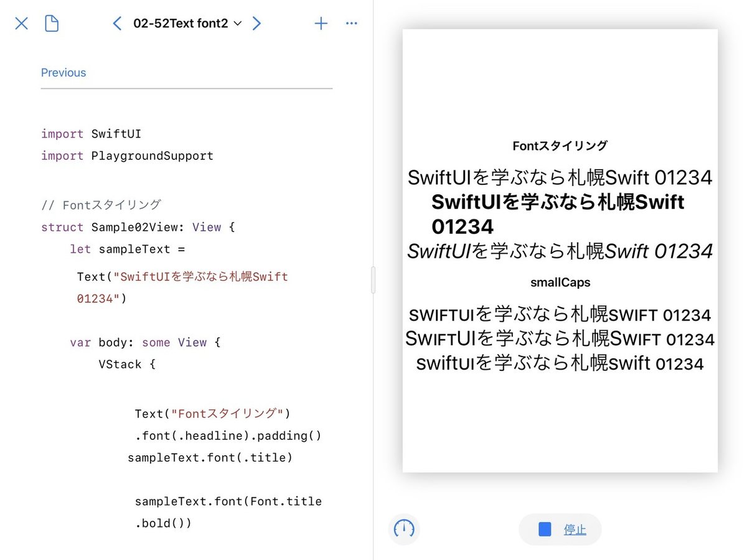Image resolution: width=747 pixels, height=560 pixels.
Task: Tap the 'sampleText.font(.title)' code line
Action: pyautogui.click(x=210, y=457)
